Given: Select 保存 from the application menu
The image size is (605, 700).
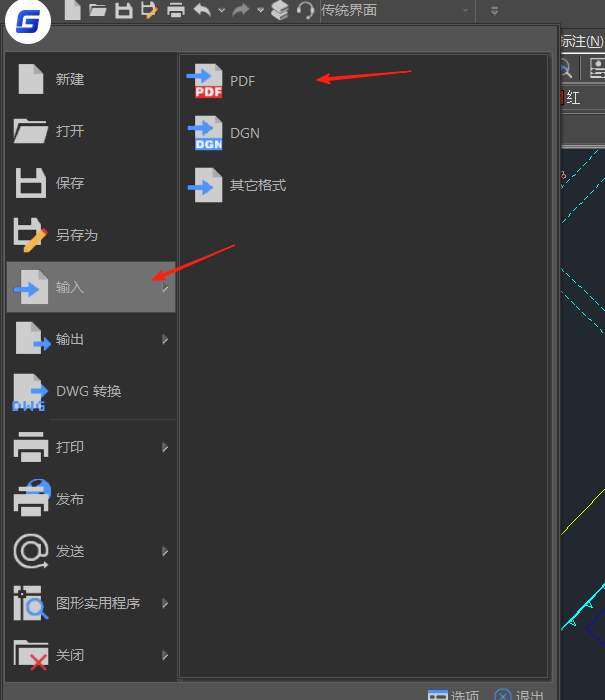Looking at the screenshot, I should coord(91,183).
